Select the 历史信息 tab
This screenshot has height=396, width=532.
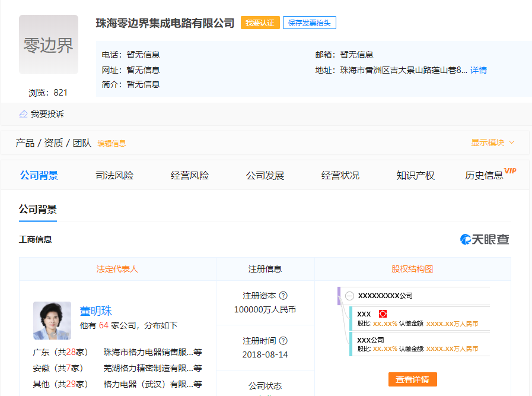484,175
